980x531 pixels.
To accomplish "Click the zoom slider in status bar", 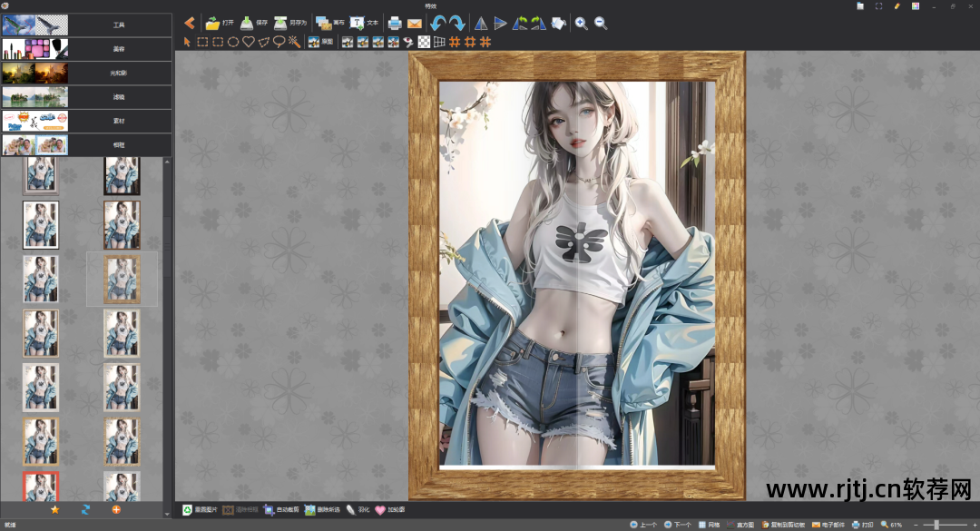I will pyautogui.click(x=936, y=525).
